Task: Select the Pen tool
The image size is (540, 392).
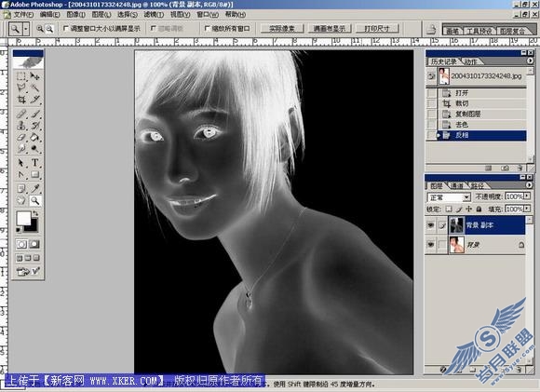Action: [21, 174]
